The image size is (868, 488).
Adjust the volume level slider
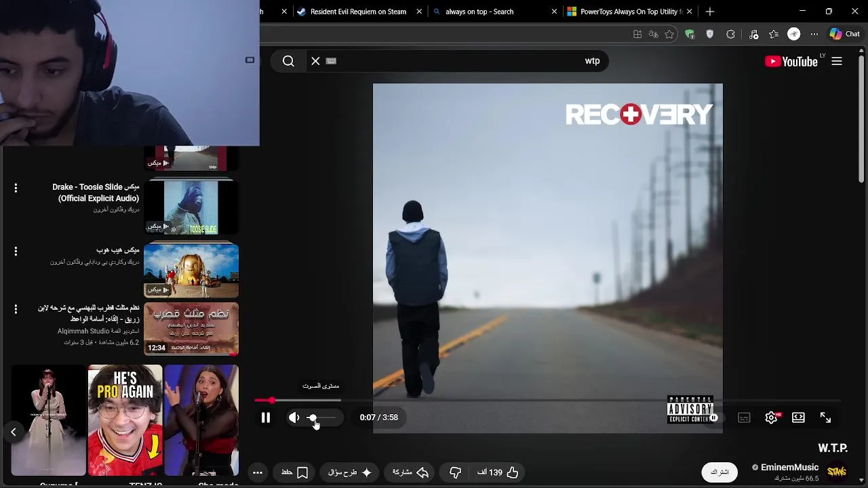coord(323,418)
